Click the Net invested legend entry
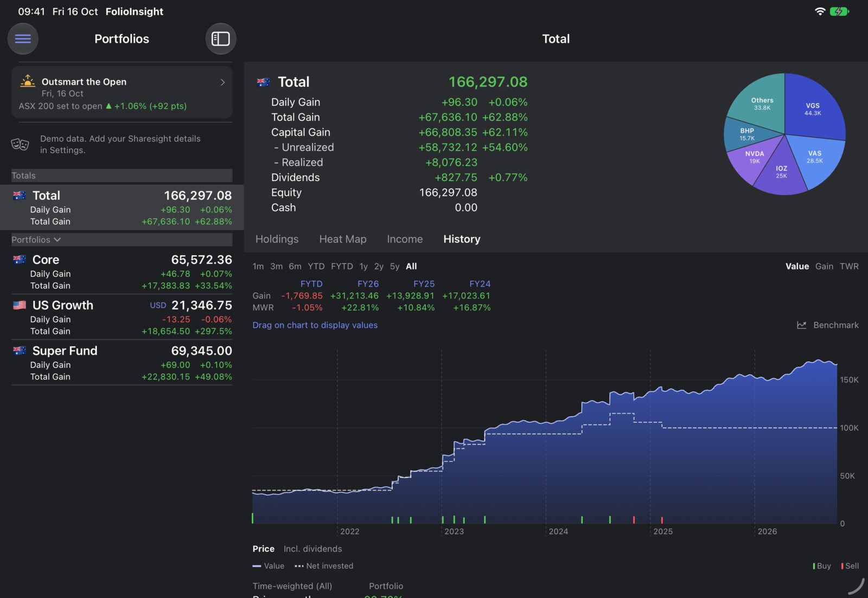 [x=324, y=565]
